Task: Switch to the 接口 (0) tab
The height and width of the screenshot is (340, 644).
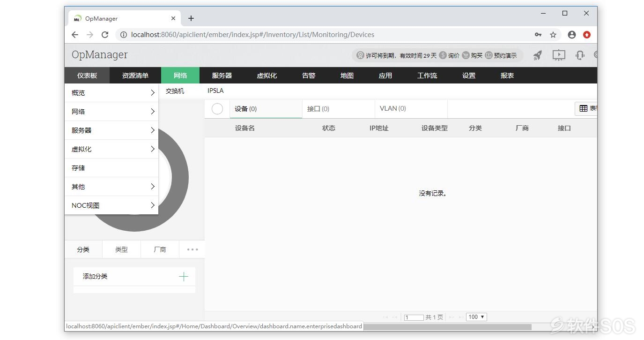Action: [x=338, y=109]
